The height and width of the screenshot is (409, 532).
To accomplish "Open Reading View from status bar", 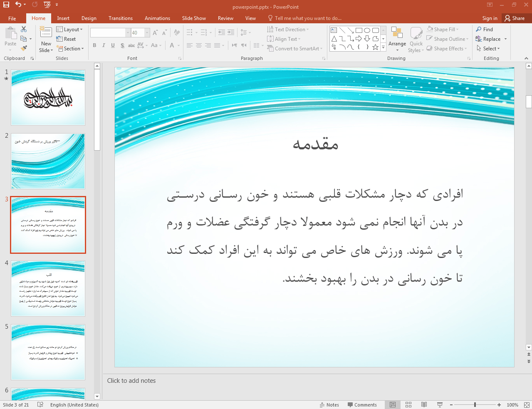I will click(424, 405).
